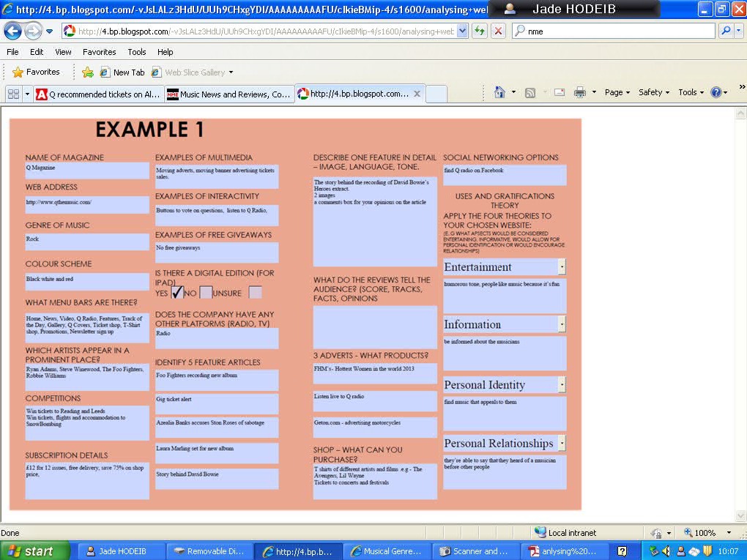Expand the Page command menu
The height and width of the screenshot is (560, 747).
click(617, 92)
